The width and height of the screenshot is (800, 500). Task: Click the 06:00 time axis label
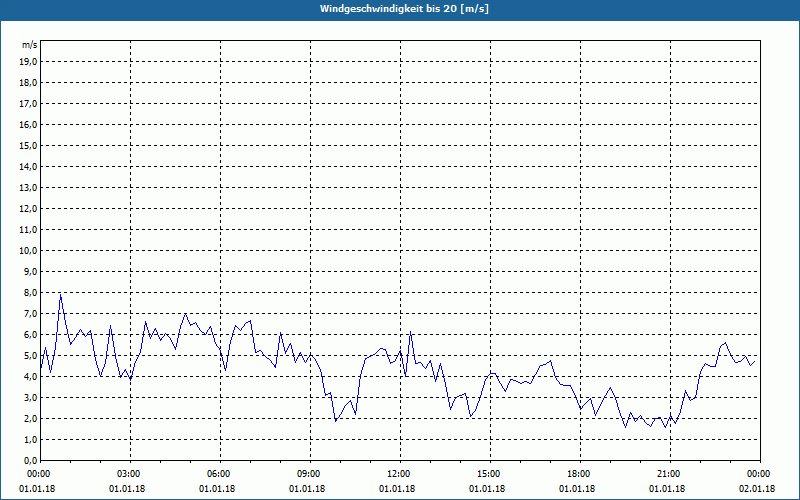(x=220, y=474)
